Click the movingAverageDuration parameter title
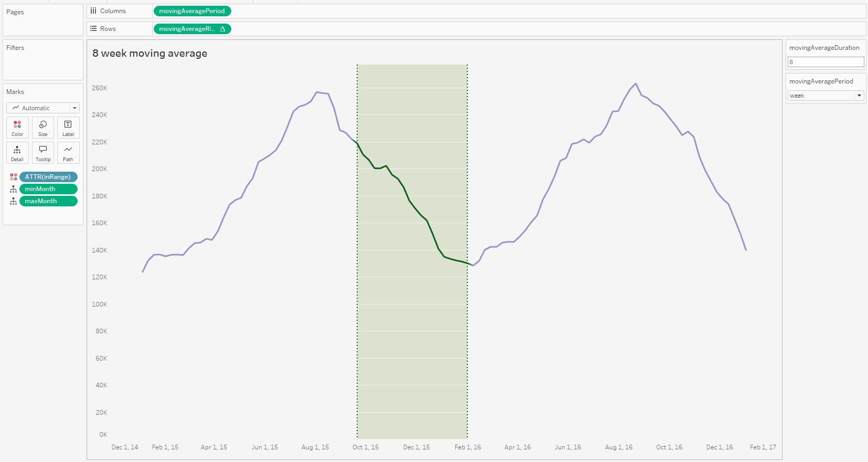 824,48
